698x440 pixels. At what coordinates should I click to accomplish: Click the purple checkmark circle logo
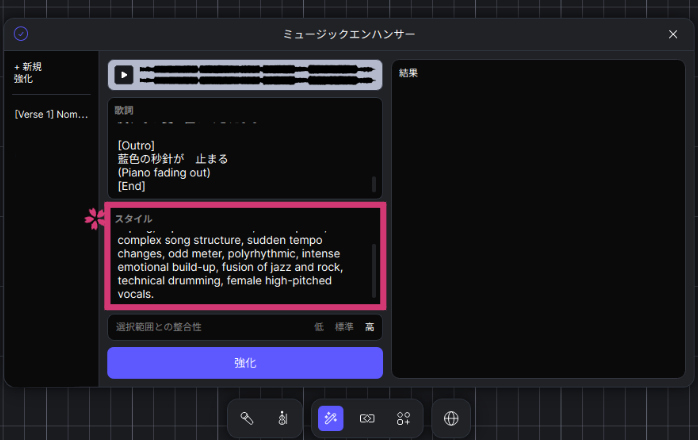pyautogui.click(x=21, y=34)
